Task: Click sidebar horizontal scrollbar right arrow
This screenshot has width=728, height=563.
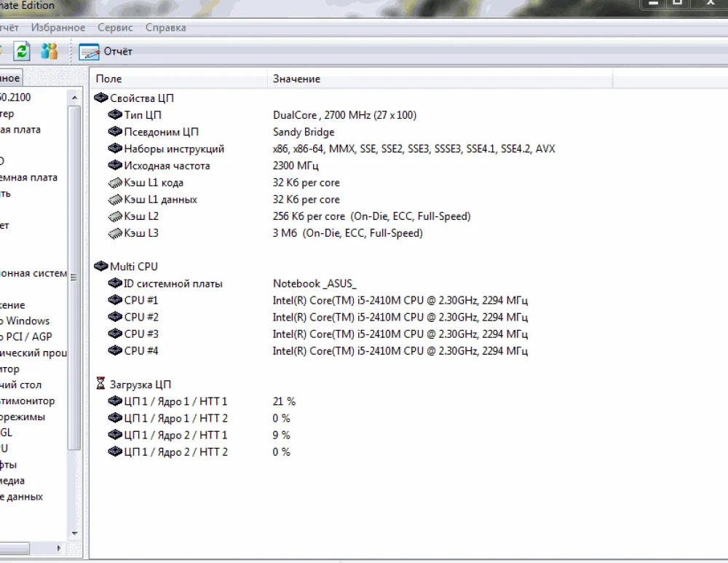Action: pos(58,548)
